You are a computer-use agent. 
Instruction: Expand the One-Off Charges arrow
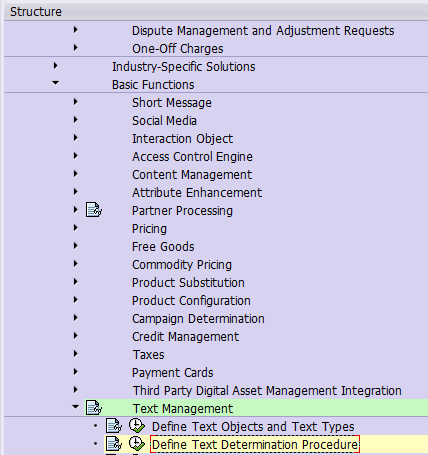point(76,48)
